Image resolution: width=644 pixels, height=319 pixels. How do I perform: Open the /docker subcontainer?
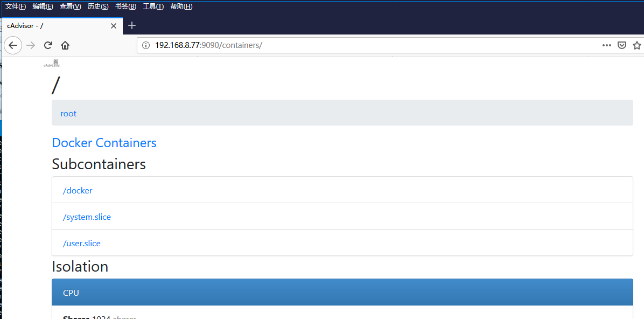click(x=78, y=191)
